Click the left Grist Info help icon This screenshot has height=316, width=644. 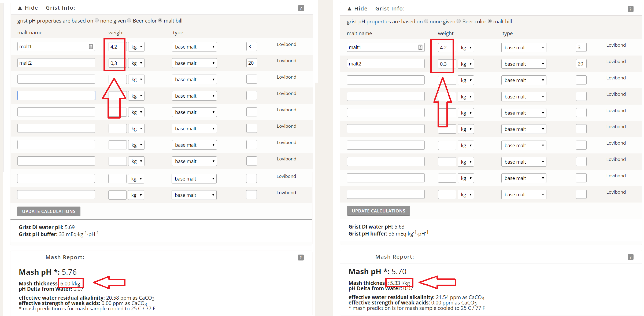click(301, 8)
